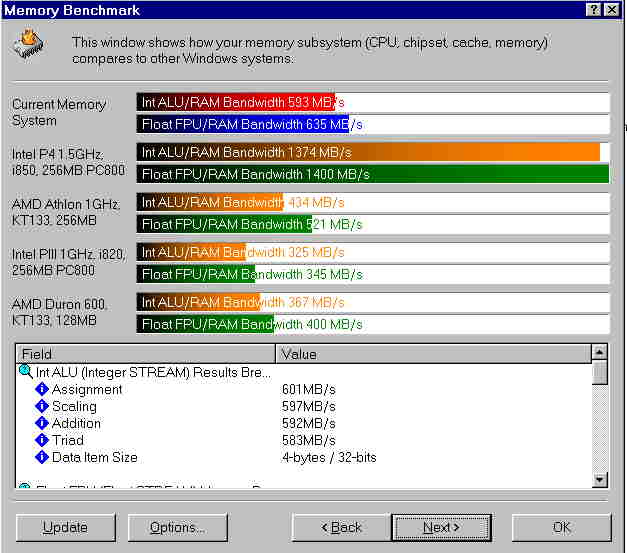Select the Data Item Size row
The image size is (627, 553).
[x=304, y=457]
